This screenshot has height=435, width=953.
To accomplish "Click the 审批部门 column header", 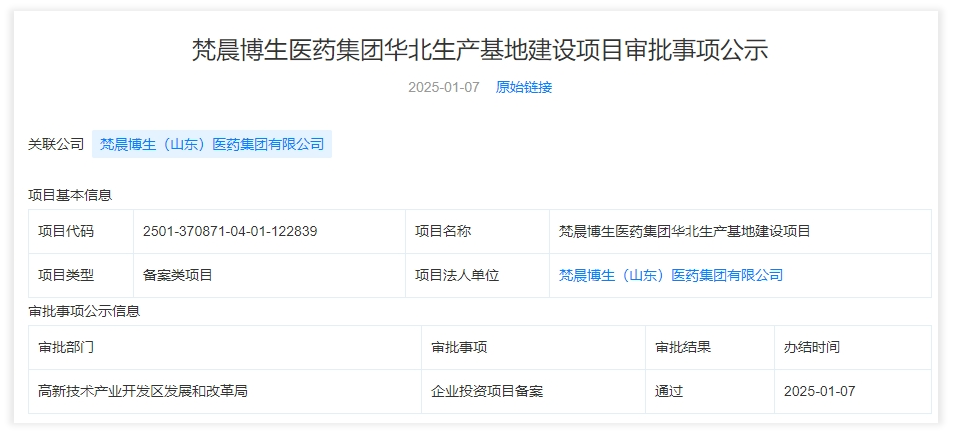I will tap(66, 347).
